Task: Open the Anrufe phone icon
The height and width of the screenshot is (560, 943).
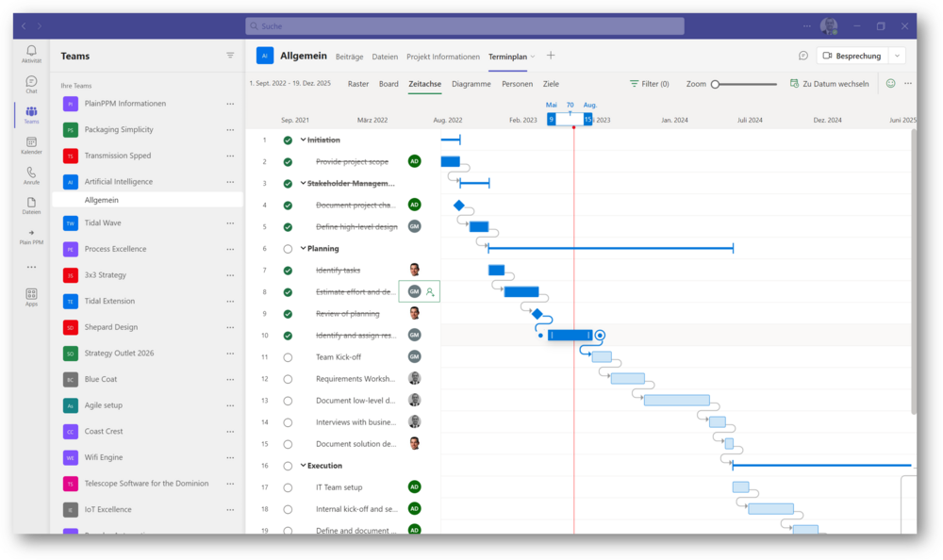Action: (x=31, y=174)
